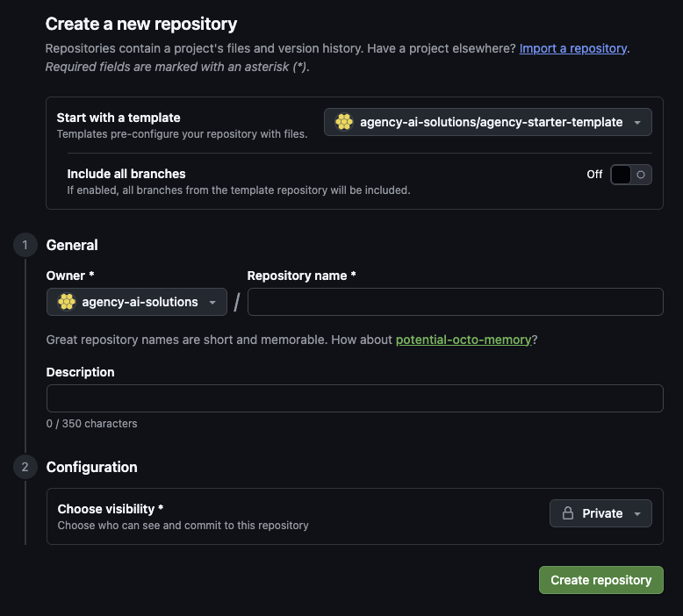Click the Configuration section heading
The width and height of the screenshot is (683, 616).
[x=91, y=467]
